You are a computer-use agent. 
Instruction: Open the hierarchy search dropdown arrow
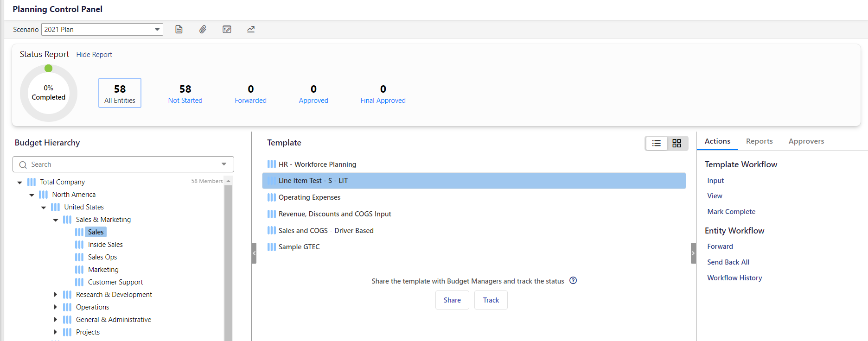point(224,164)
